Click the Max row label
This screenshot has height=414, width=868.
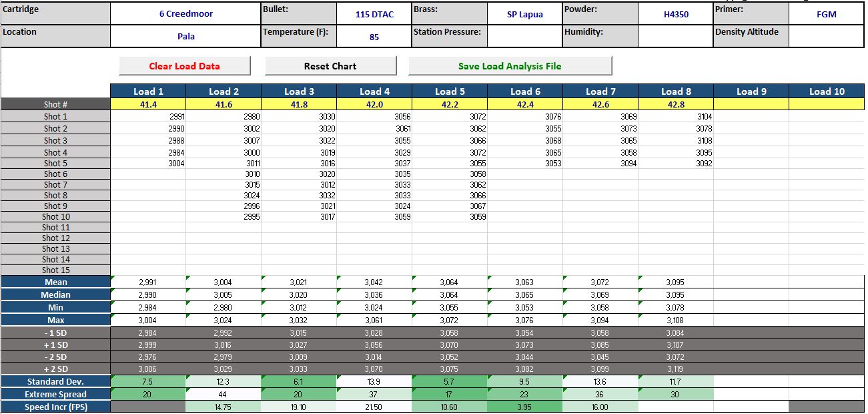click(x=55, y=320)
